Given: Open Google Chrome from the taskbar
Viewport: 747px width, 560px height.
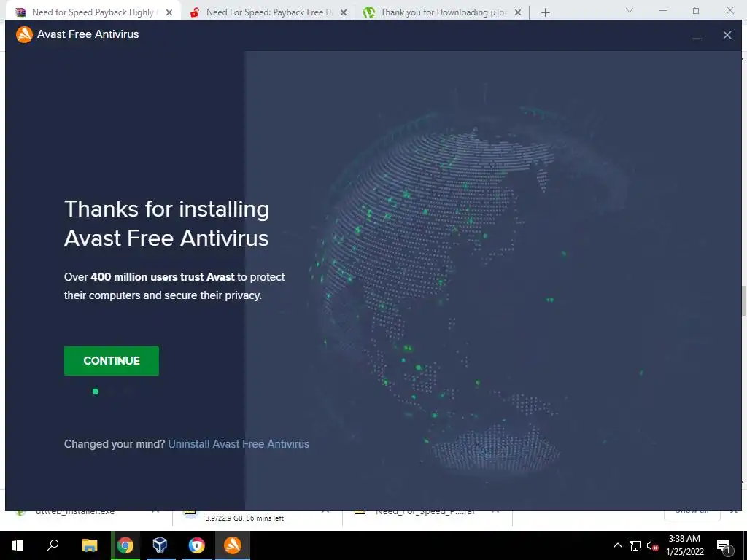Looking at the screenshot, I should point(125,545).
